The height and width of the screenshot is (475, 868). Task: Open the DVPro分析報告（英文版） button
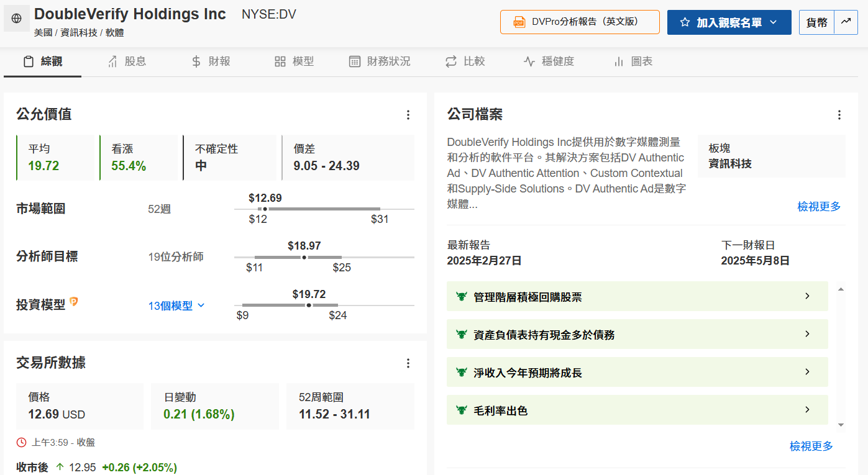click(580, 22)
